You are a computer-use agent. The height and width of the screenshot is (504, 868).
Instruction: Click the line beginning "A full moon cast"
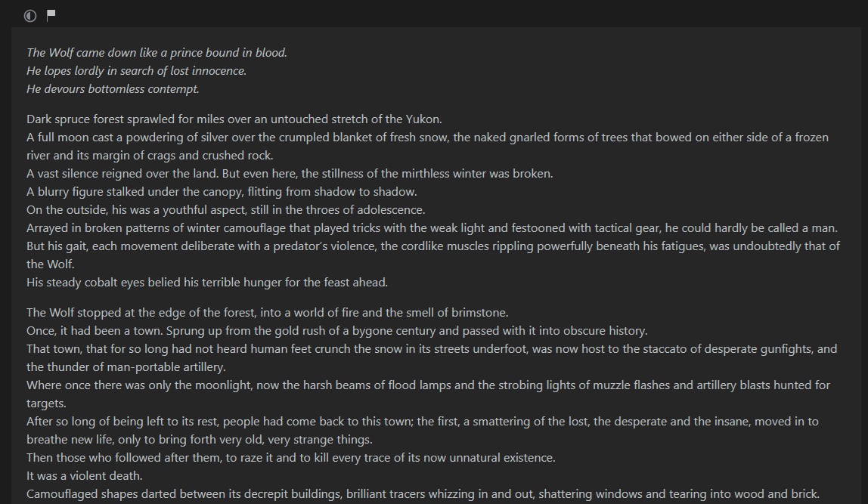(x=427, y=147)
